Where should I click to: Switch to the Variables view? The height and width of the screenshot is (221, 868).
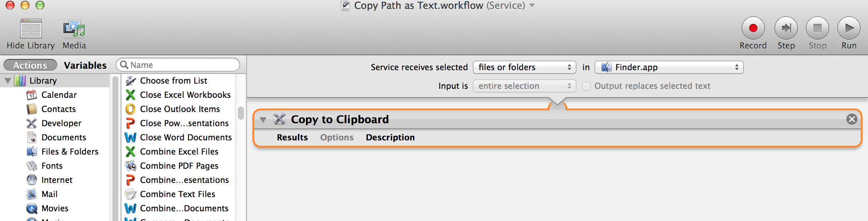click(85, 65)
